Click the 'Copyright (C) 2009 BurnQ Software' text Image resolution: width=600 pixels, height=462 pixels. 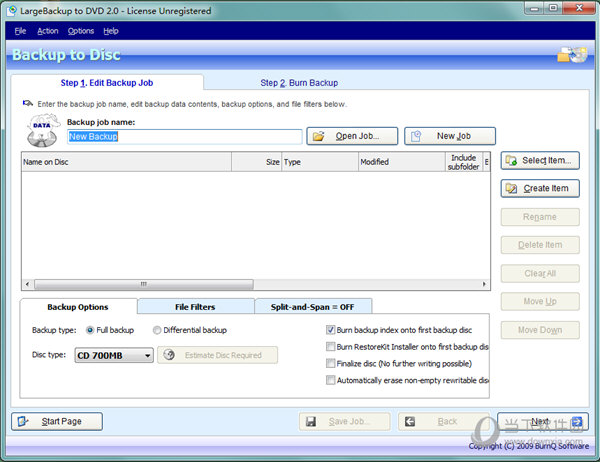529,446
